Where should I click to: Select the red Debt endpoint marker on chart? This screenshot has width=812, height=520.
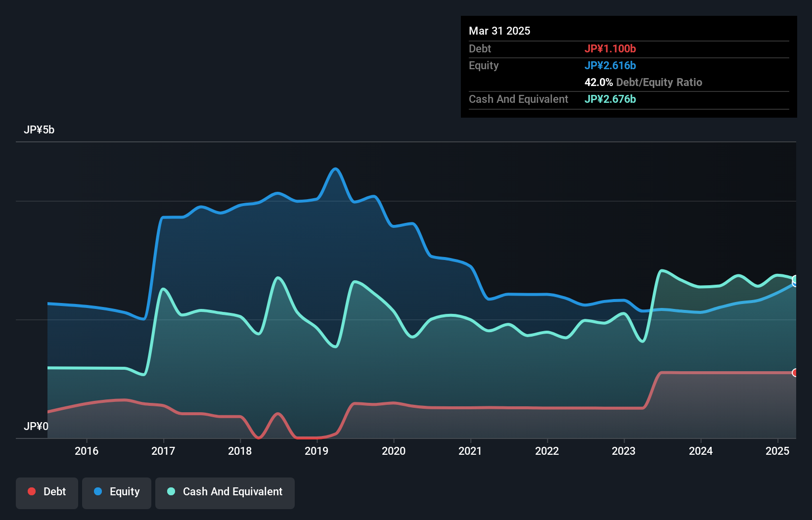point(795,373)
